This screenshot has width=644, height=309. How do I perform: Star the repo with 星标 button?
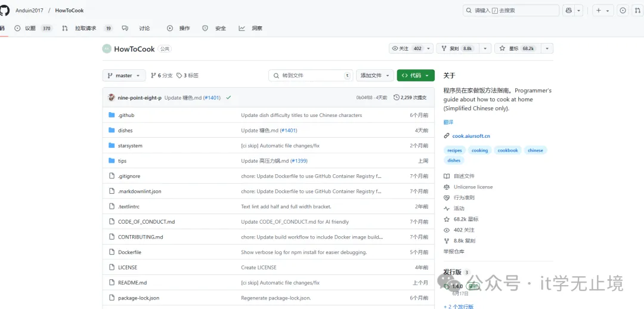click(x=518, y=48)
